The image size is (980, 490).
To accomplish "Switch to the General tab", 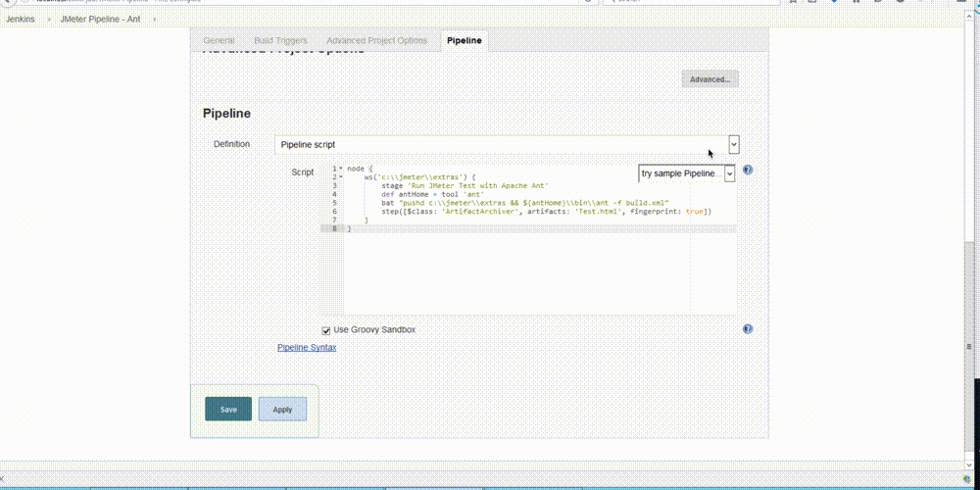I will click(x=219, y=41).
